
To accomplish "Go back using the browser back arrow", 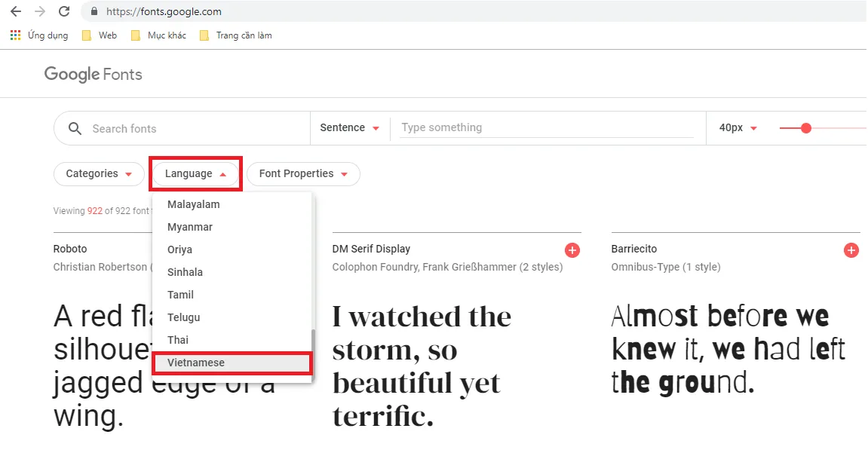I will click(16, 11).
